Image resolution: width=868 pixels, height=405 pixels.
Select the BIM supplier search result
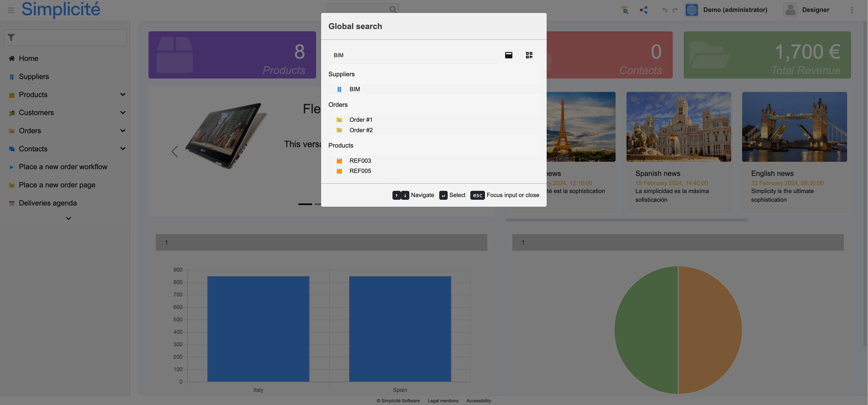click(x=354, y=89)
